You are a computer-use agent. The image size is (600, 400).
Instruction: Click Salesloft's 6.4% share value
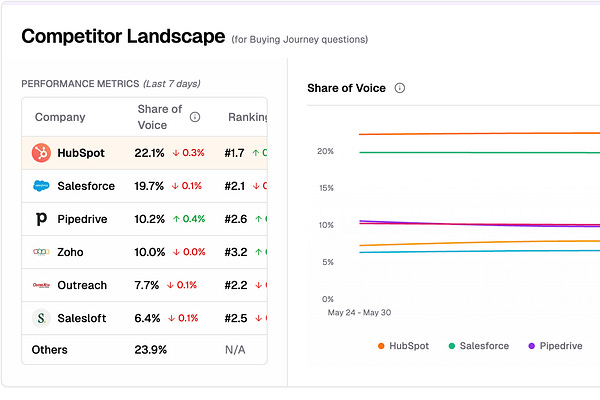pos(147,318)
